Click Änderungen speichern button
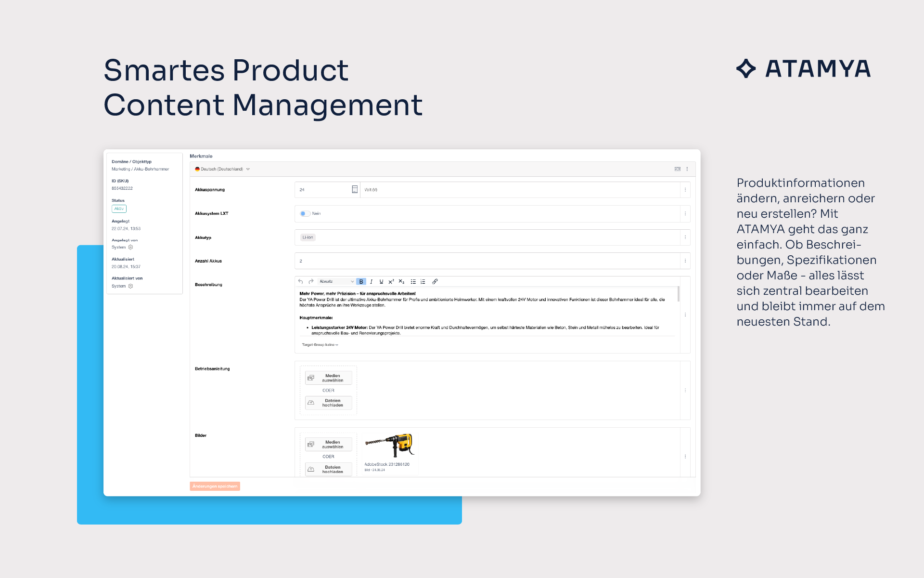 (x=215, y=486)
